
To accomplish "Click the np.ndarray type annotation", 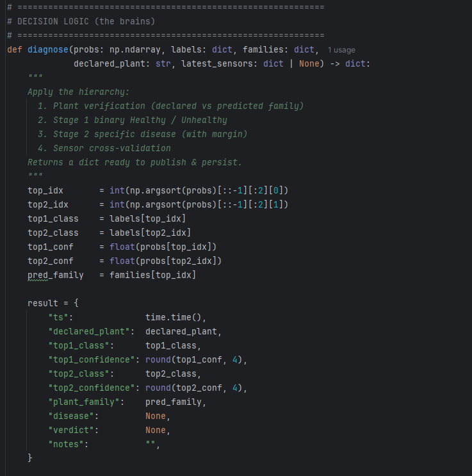I will [x=134, y=49].
